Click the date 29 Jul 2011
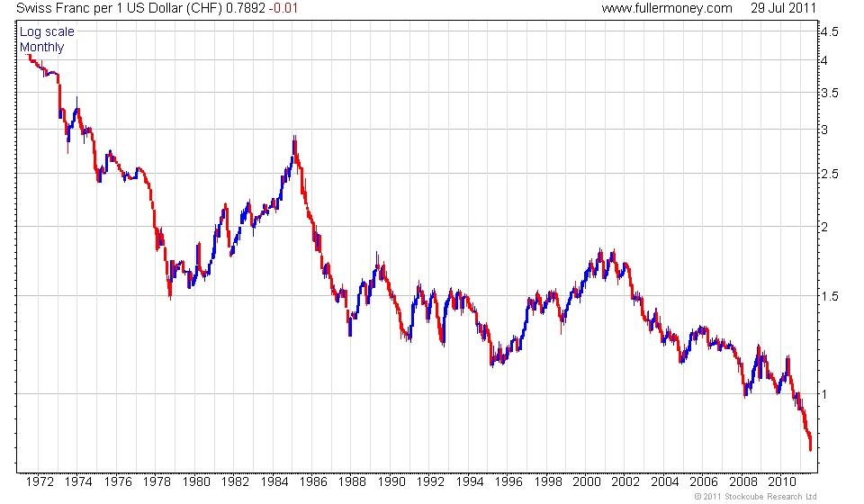This screenshot has width=864, height=504. (783, 8)
